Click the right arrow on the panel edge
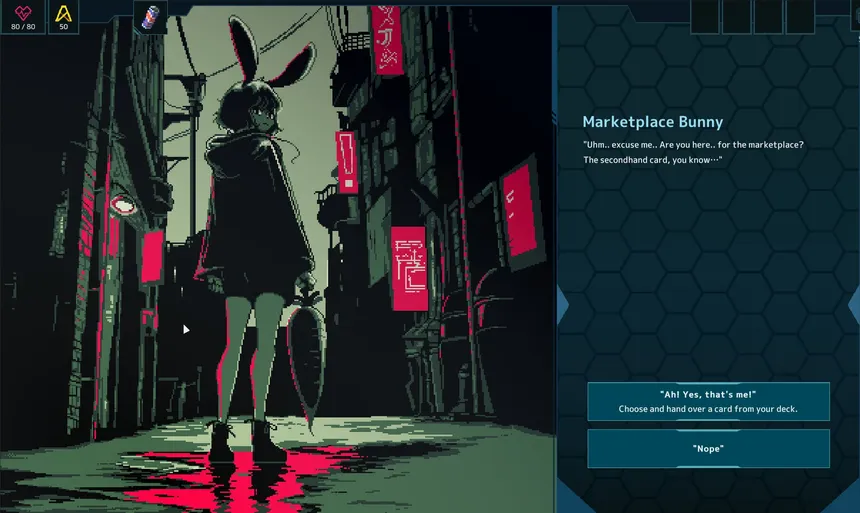This screenshot has width=860, height=513. [x=854, y=305]
